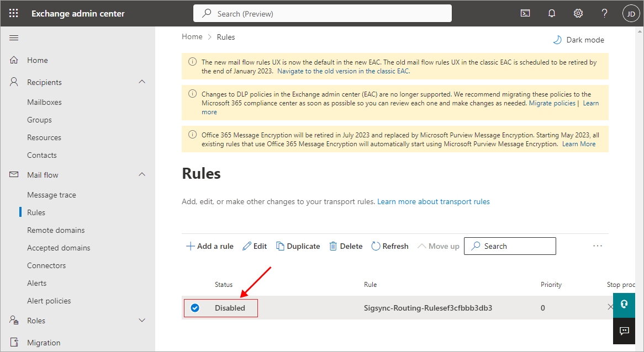Click the info icon of the mail flow rules notice
Image resolution: width=644 pixels, height=352 pixels.
[192, 62]
